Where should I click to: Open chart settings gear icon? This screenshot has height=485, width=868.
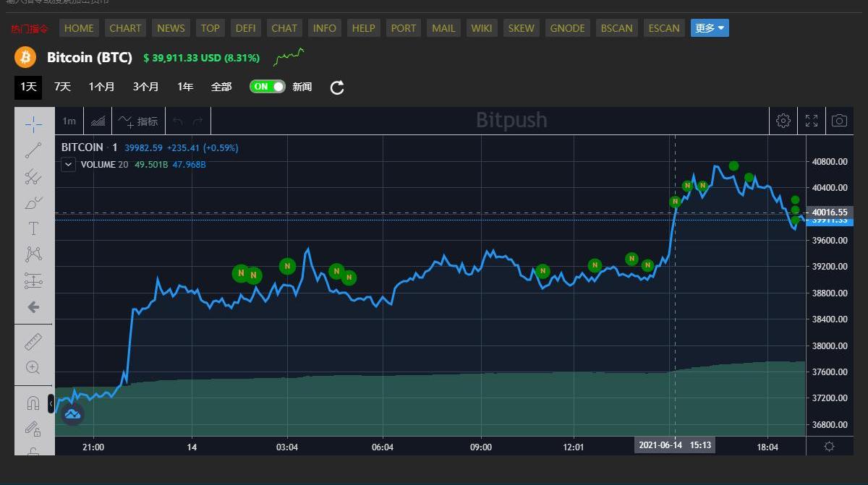(783, 121)
